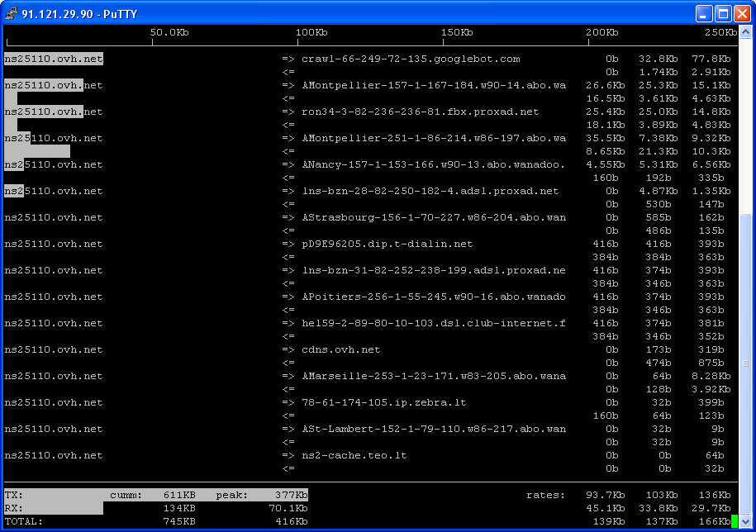
Task: Click the rate value 35.5Kb
Action: (x=606, y=138)
